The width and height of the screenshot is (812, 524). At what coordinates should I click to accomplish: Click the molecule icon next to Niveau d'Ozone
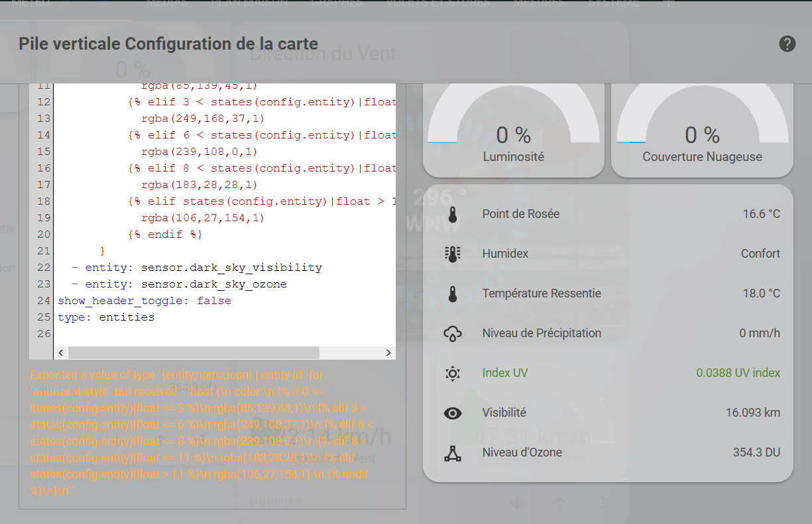tap(452, 452)
